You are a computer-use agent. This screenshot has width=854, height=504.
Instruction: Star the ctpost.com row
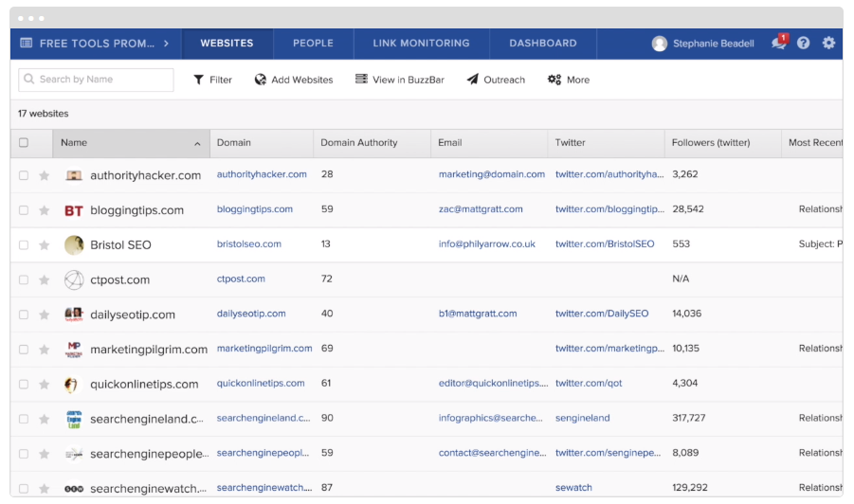pyautogui.click(x=45, y=279)
